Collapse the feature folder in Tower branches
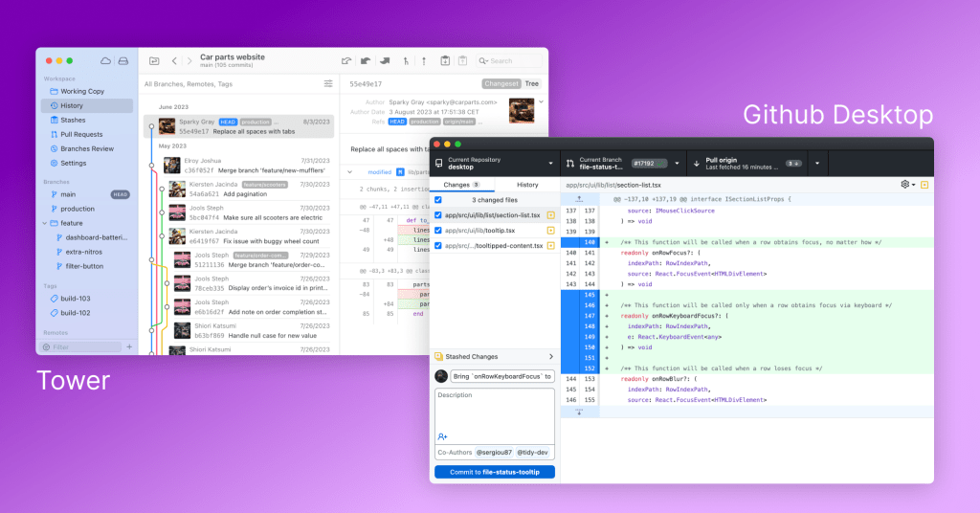This screenshot has height=513, width=980. (44, 223)
